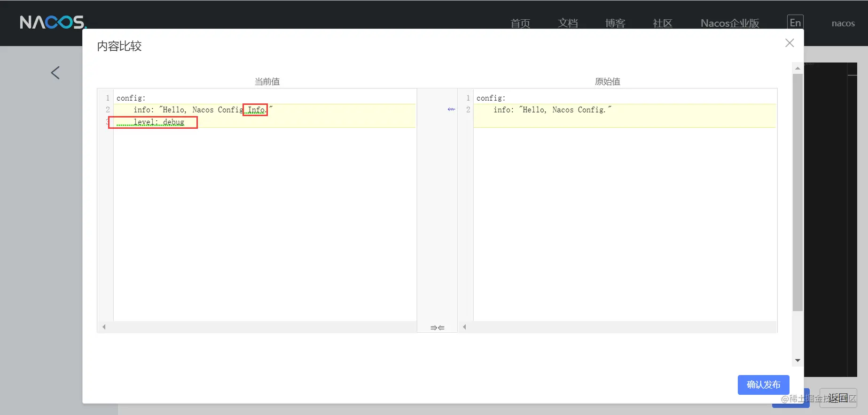Click the dialog scrollbar up arrow
This screenshot has height=415, width=868.
tap(798, 68)
